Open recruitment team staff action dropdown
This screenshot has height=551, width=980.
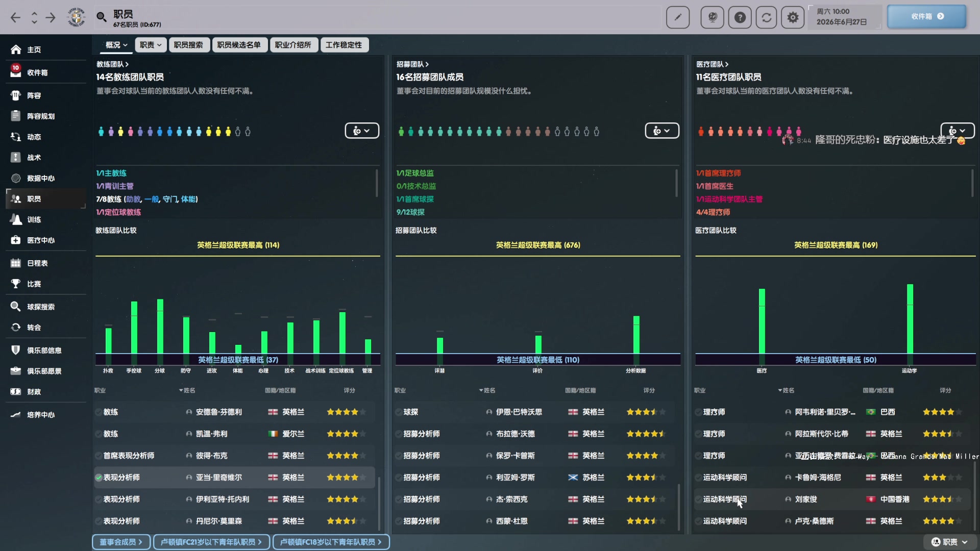662,131
